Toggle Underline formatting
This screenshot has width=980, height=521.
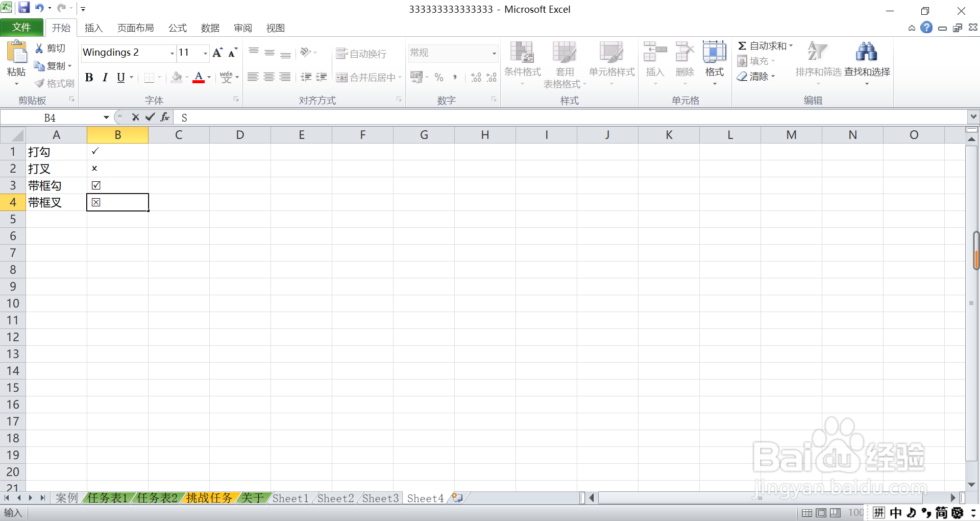pos(121,78)
